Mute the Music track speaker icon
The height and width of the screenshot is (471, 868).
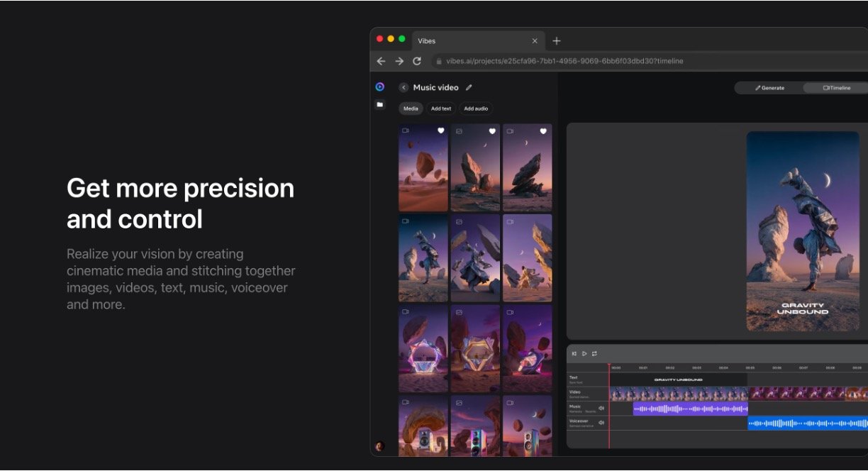601,408
